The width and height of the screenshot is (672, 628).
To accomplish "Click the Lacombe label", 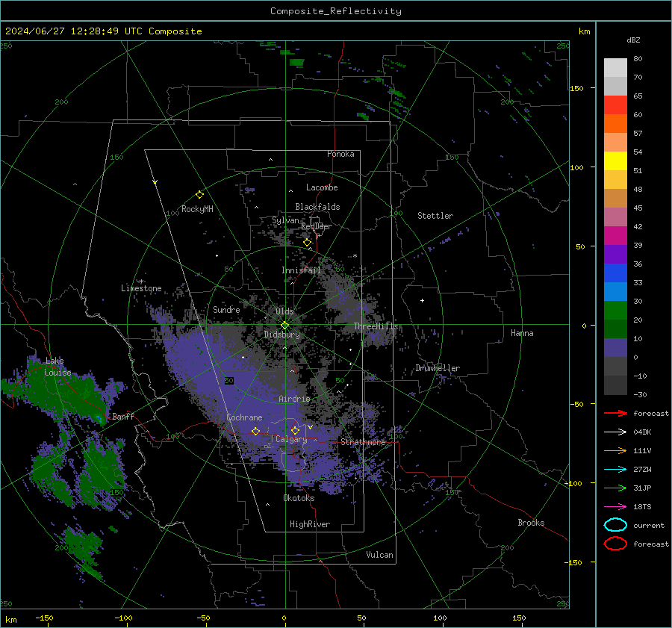I will click(322, 187).
